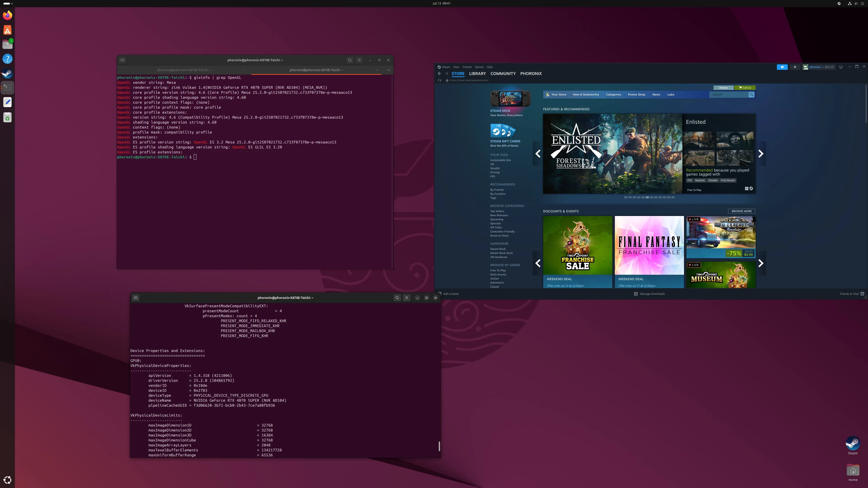
Task: Expand the terminal tab list chevron
Action: (x=389, y=70)
